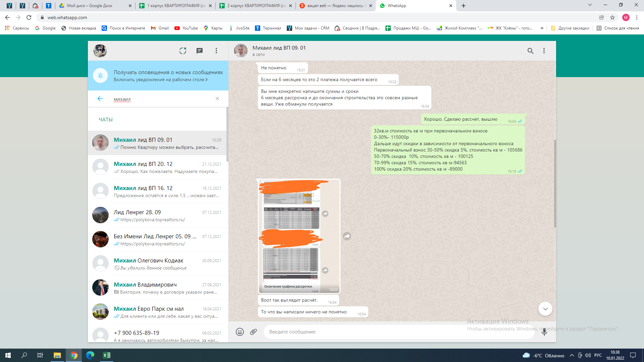Forward the image message arrow
This screenshot has height=362, width=644.
347,236
